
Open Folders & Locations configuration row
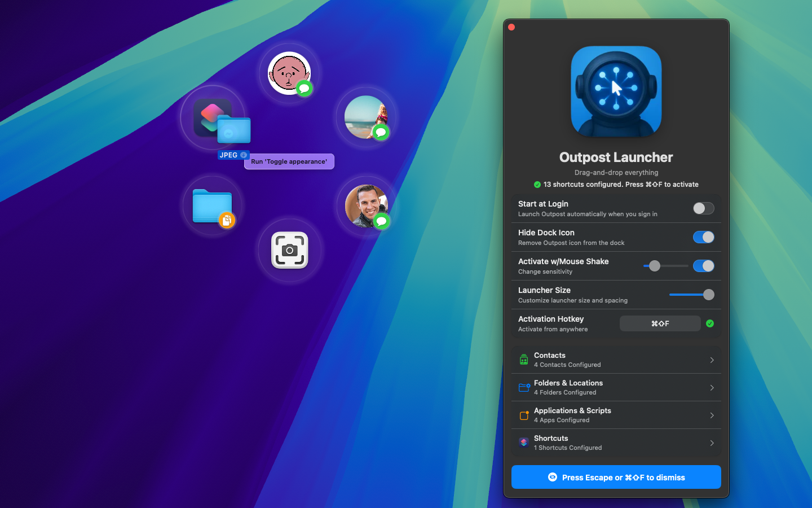(616, 387)
